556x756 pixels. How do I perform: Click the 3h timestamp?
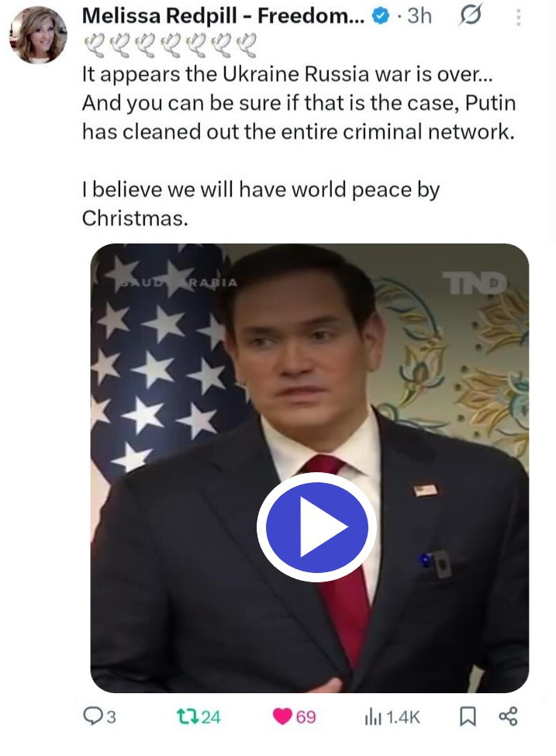419,16
